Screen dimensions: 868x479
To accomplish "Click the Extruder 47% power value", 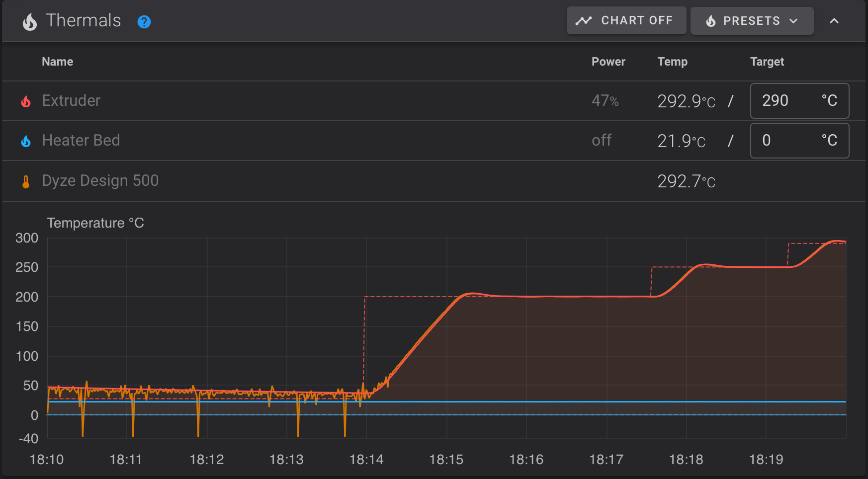I will [x=605, y=101].
